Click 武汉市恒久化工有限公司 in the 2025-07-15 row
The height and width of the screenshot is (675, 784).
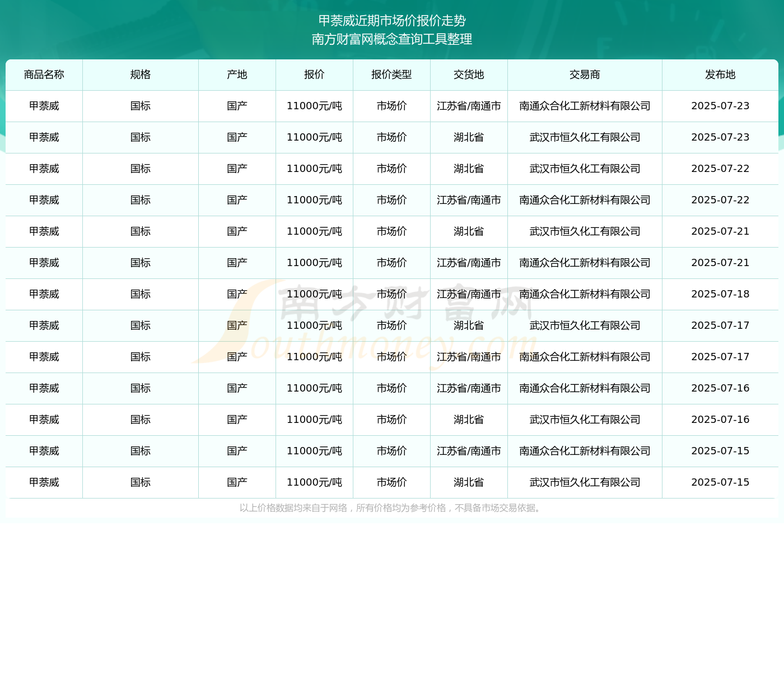pos(585,482)
